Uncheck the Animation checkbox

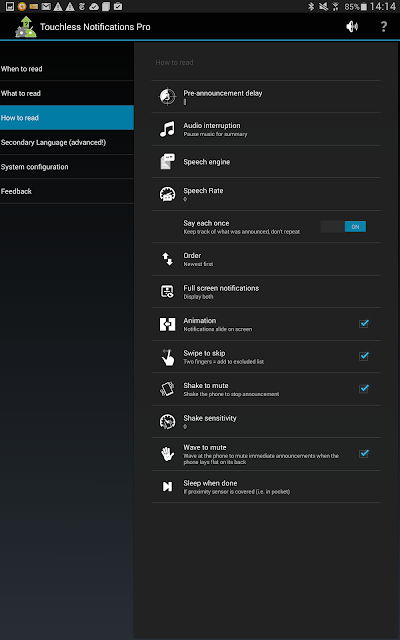pos(364,324)
